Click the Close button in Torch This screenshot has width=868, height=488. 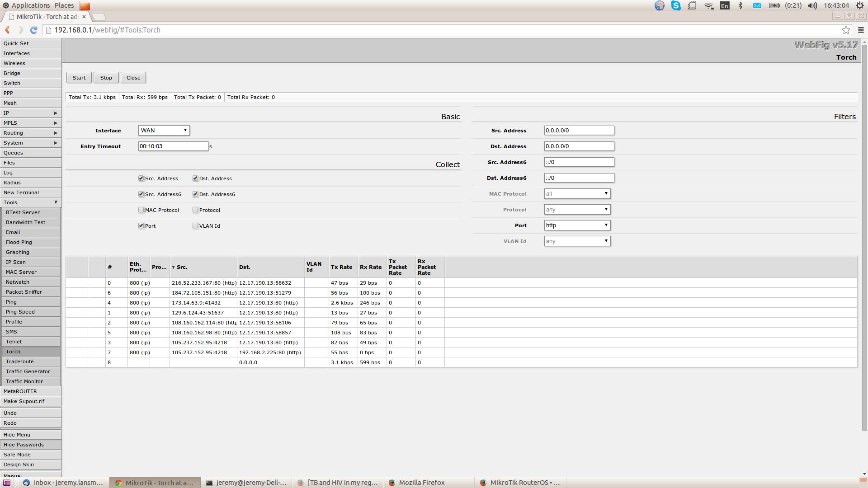133,78
